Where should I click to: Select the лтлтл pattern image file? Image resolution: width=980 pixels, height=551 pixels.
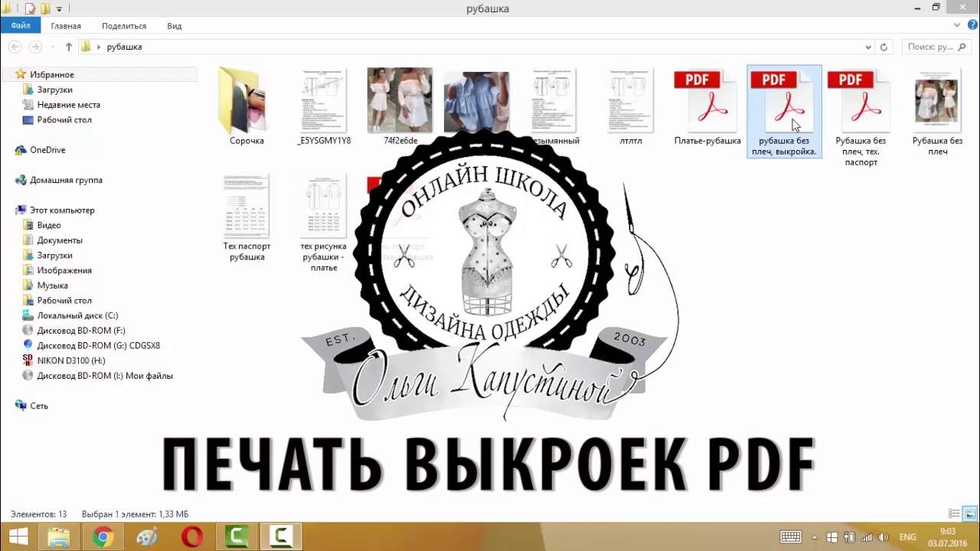click(631, 101)
